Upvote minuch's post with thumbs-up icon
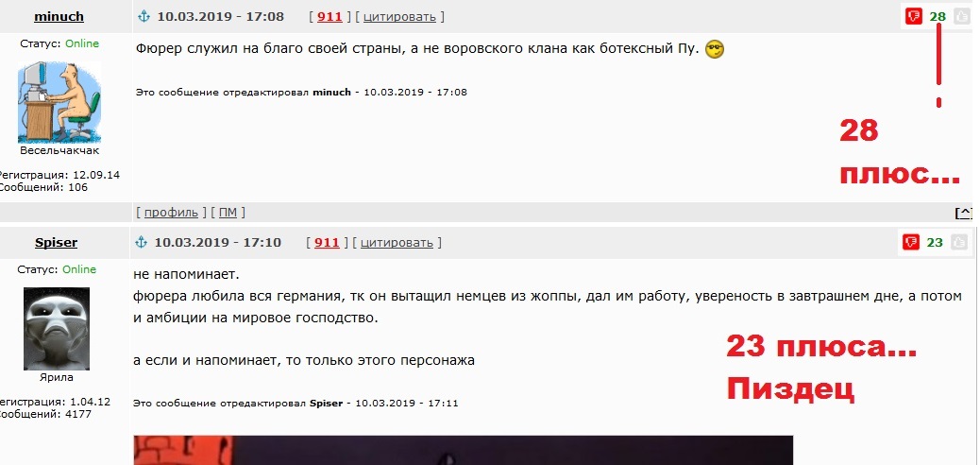Image resolution: width=980 pixels, height=465 pixels. click(x=958, y=16)
